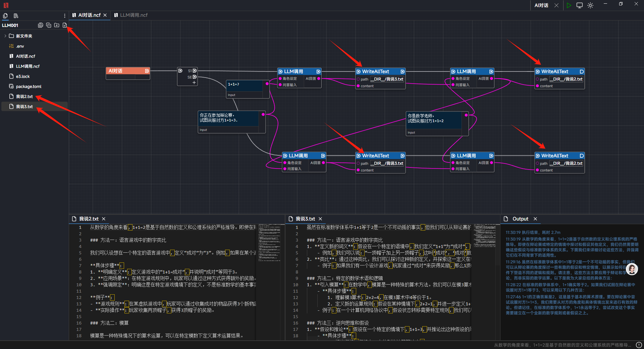Viewport: 644px width, 349px height.
Task: Toggle light theme with the sun icon
Action: pyautogui.click(x=590, y=5)
